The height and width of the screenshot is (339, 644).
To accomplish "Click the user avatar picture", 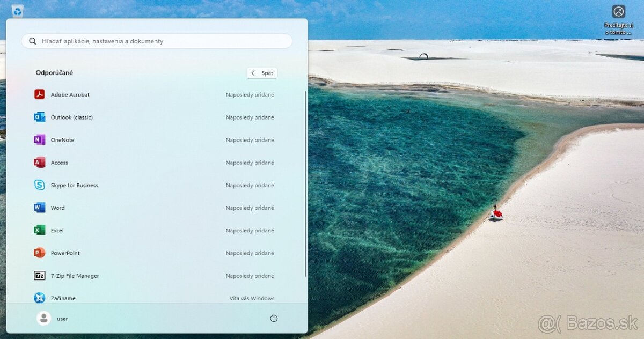I will click(x=43, y=318).
